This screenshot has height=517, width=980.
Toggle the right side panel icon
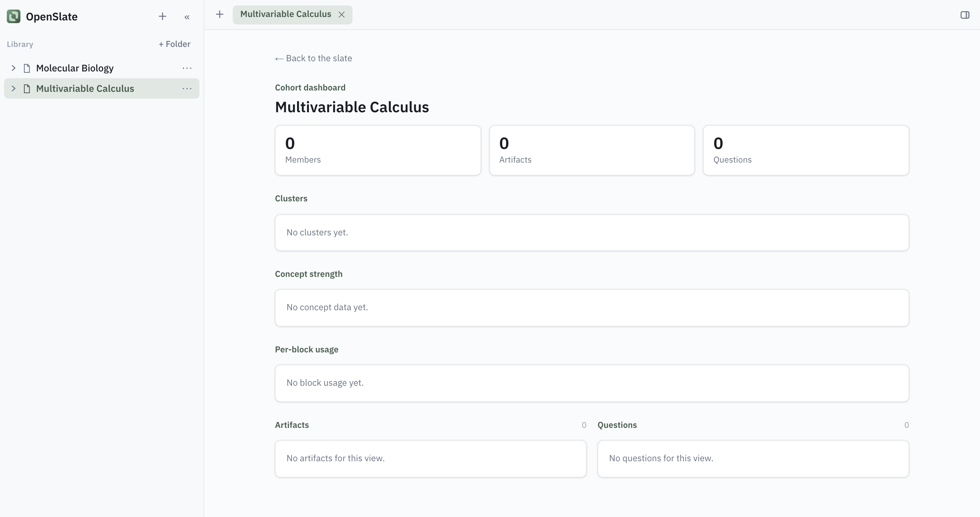point(965,15)
